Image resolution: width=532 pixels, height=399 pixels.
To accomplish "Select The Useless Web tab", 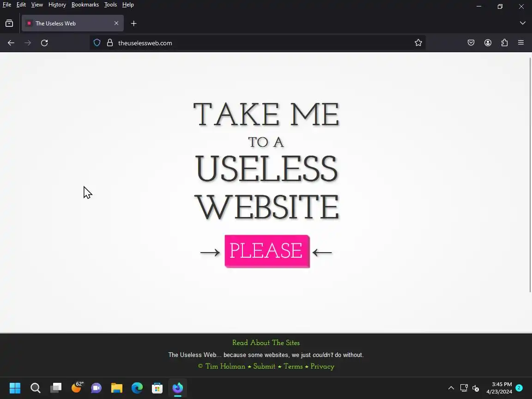I will pyautogui.click(x=73, y=24).
